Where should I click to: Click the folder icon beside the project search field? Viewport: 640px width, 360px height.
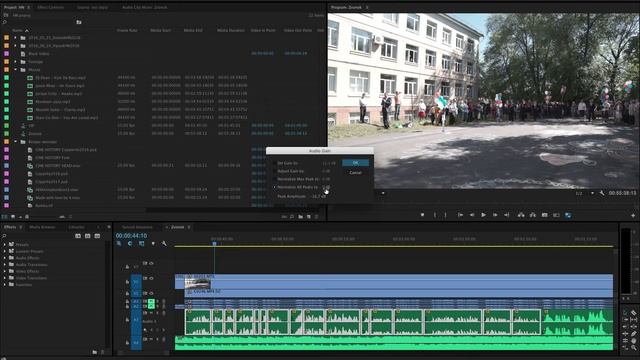pos(79,22)
